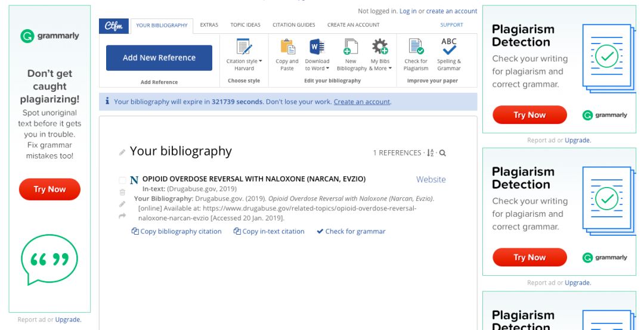The height and width of the screenshot is (330, 644).
Task: Click Try Now in second Plagiarism Detection ad
Action: 530,257
